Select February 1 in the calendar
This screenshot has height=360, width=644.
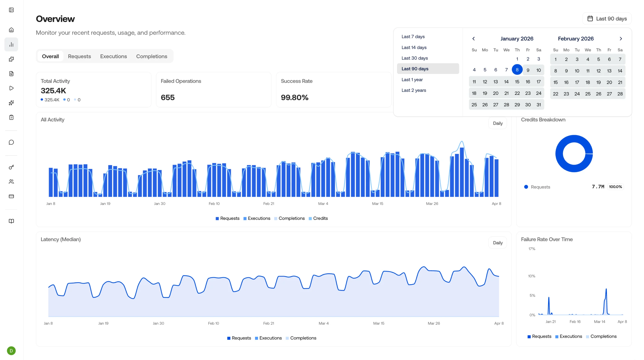[x=555, y=60]
